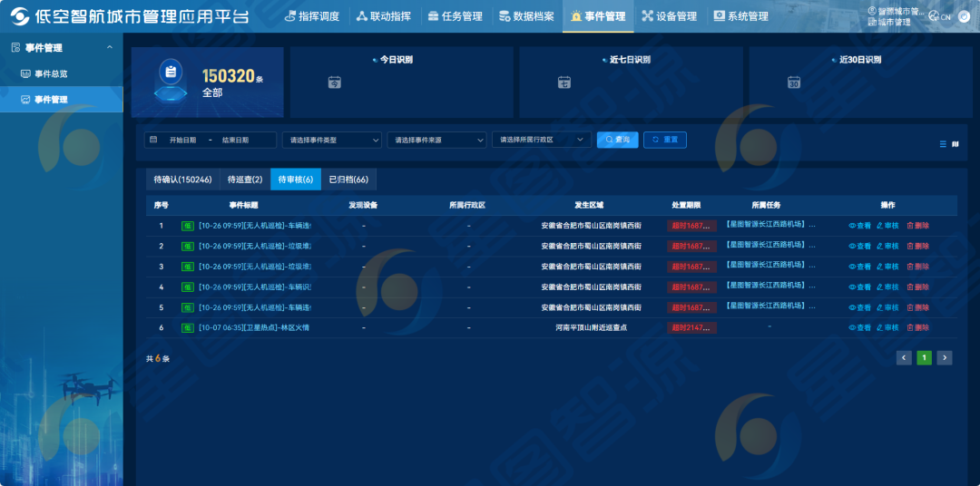This screenshot has height=486, width=980.
Task: Go to 设备管理 in top navigation
Action: (x=669, y=16)
